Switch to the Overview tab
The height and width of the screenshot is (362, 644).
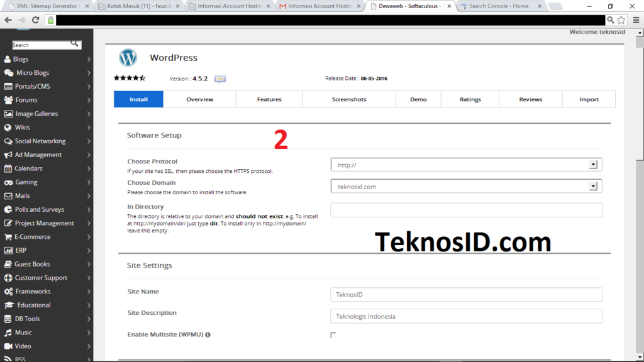tap(199, 99)
